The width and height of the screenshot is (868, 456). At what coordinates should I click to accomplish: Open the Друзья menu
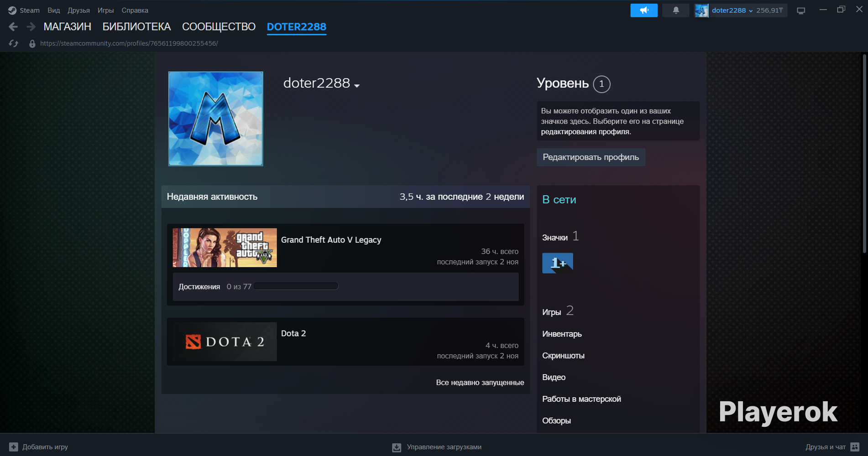click(x=78, y=10)
